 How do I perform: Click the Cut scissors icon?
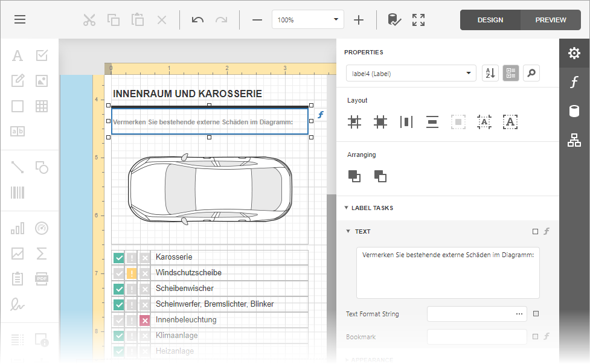[89, 19]
